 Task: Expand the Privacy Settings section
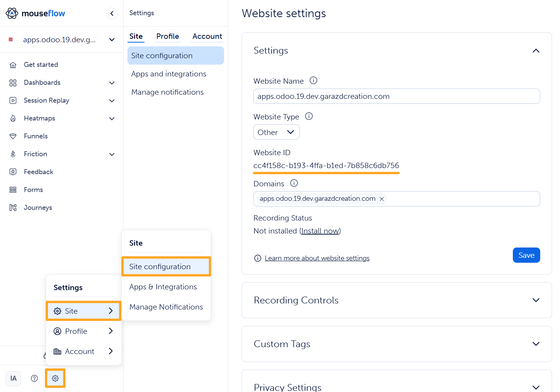[x=536, y=387]
